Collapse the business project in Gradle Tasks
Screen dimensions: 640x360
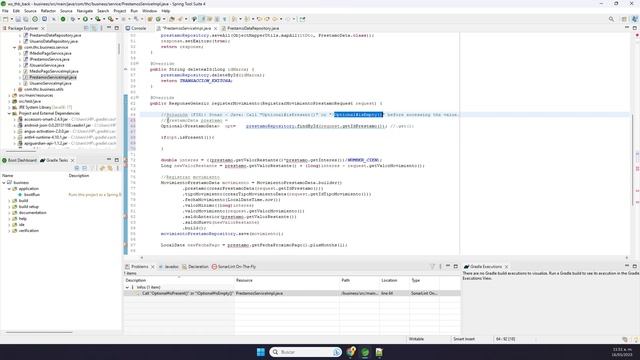(4, 182)
